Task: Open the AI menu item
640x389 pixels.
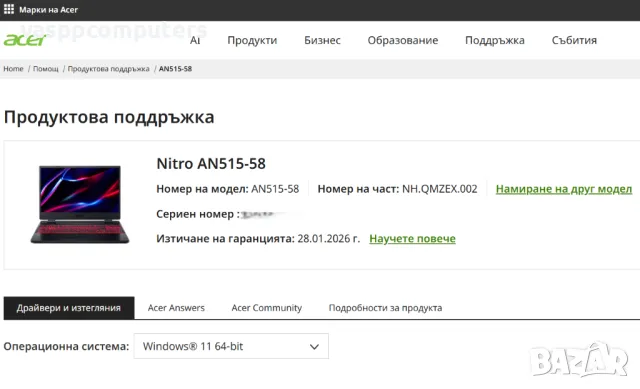Action: coord(195,40)
